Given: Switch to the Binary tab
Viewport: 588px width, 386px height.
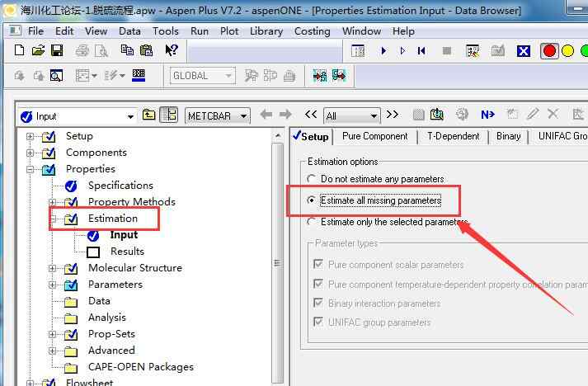Looking at the screenshot, I should click(508, 137).
